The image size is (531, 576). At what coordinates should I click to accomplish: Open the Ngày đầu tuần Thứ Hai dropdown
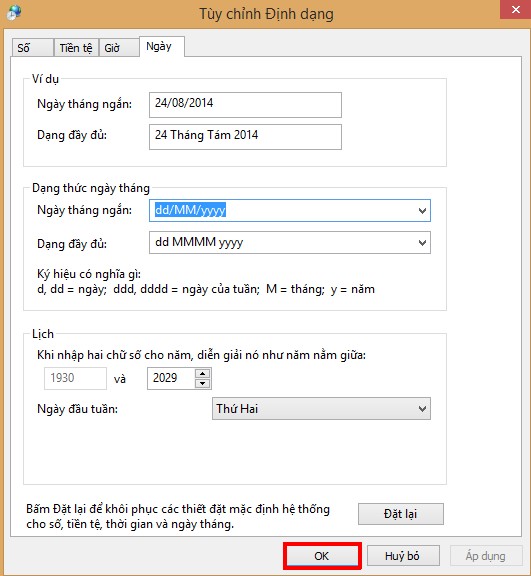(x=321, y=408)
